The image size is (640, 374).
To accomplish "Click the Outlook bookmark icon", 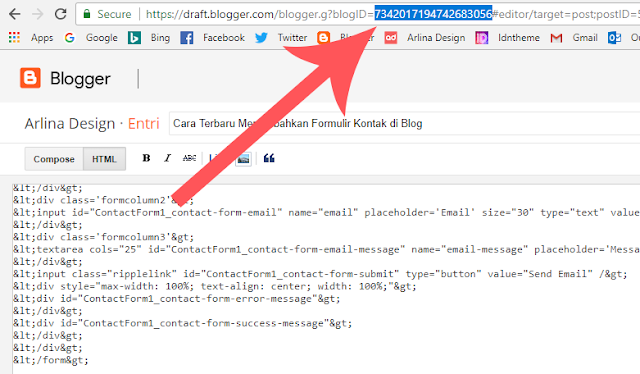I will pos(614,38).
